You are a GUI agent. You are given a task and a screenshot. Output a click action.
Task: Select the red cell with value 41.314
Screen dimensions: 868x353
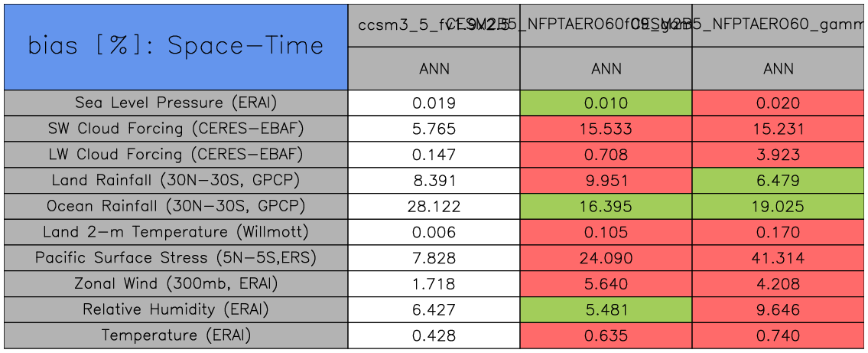point(779,258)
